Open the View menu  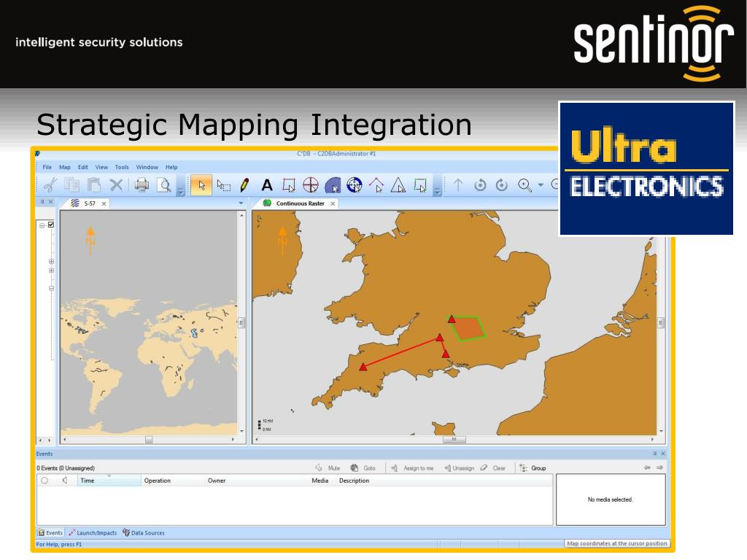[101, 167]
